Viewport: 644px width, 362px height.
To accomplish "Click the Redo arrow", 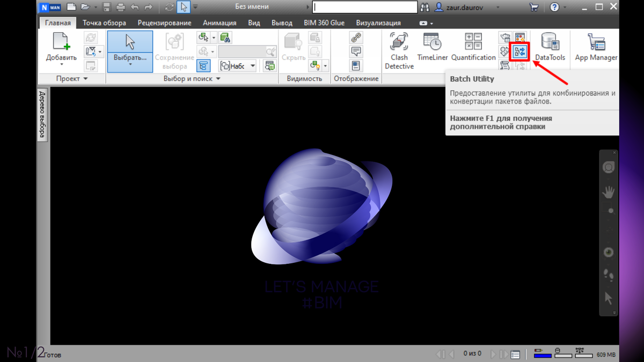I will (x=148, y=7).
